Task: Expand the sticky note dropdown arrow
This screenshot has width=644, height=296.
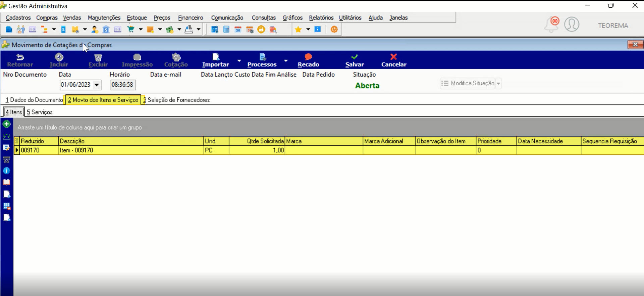Action: (160, 30)
